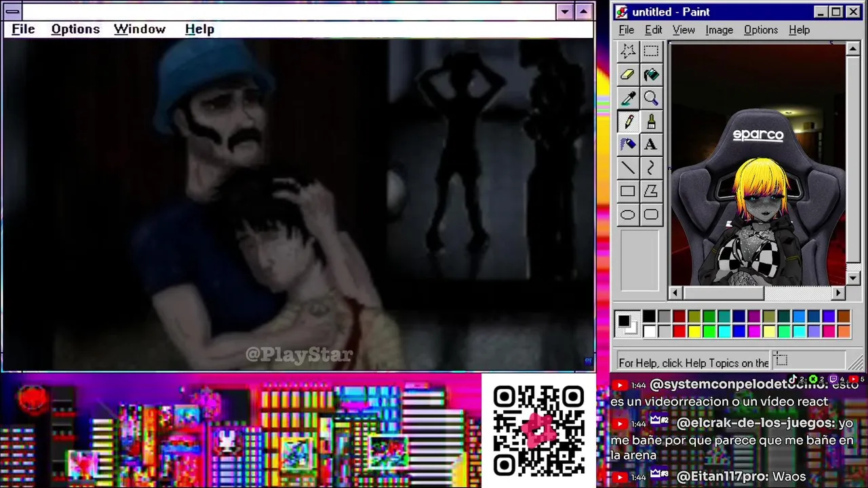The height and width of the screenshot is (488, 868).
Task: Click the foreground/background color indicator box
Action: coord(627,324)
